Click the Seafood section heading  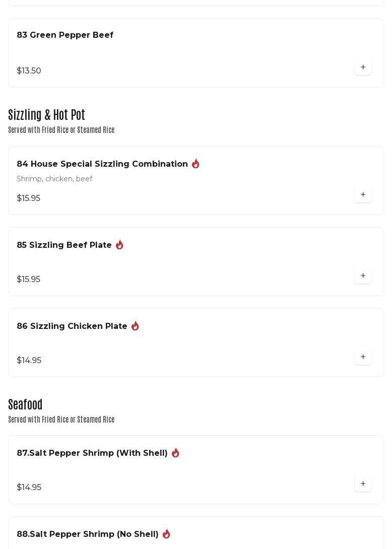pos(25,404)
